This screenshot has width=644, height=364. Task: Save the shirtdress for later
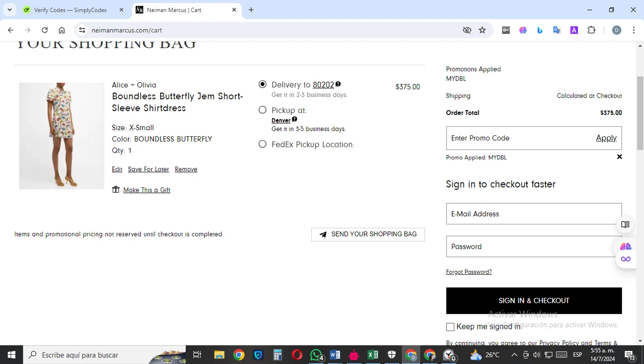[x=149, y=169]
